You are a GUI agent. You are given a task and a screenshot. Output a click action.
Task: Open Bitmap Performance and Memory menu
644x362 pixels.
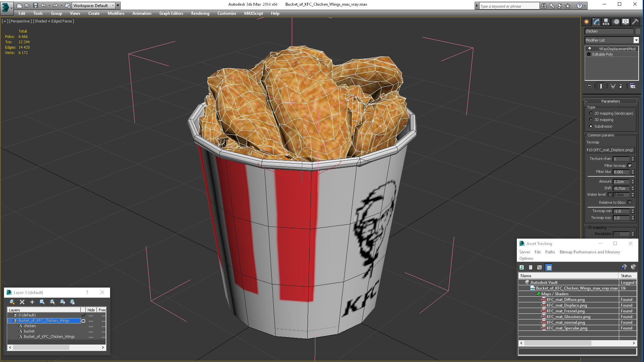590,252
